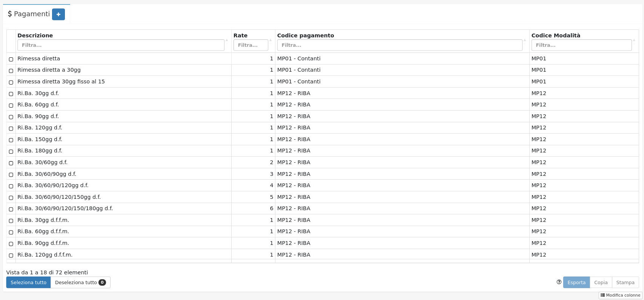Sort by Rate column arrow
644x300 pixels.
coord(271,40)
